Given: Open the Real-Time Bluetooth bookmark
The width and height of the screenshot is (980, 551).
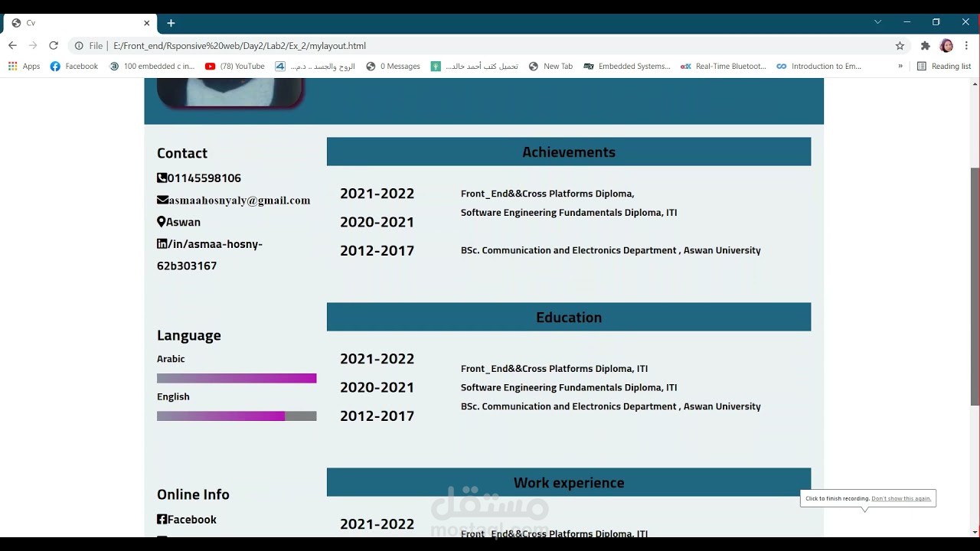Looking at the screenshot, I should click(x=723, y=67).
